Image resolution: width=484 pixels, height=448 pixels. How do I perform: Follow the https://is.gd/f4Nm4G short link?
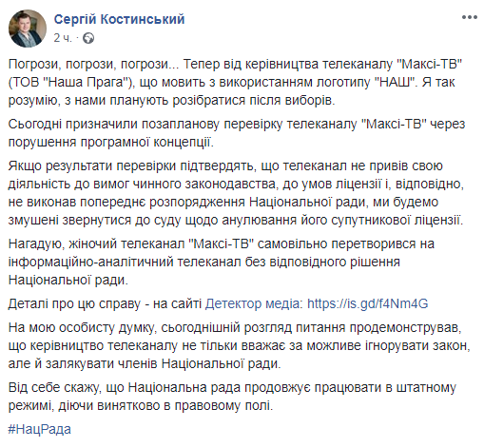(368, 303)
